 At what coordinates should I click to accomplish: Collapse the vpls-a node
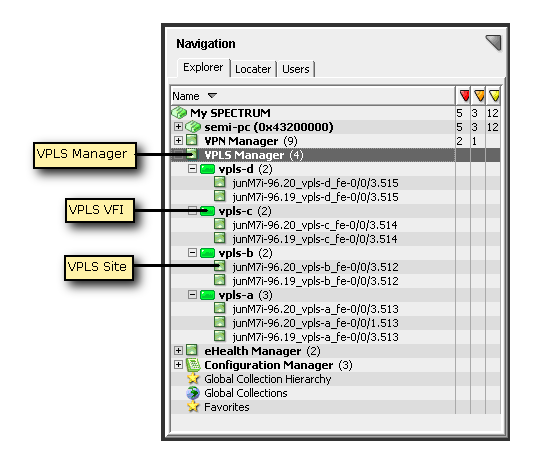(193, 295)
